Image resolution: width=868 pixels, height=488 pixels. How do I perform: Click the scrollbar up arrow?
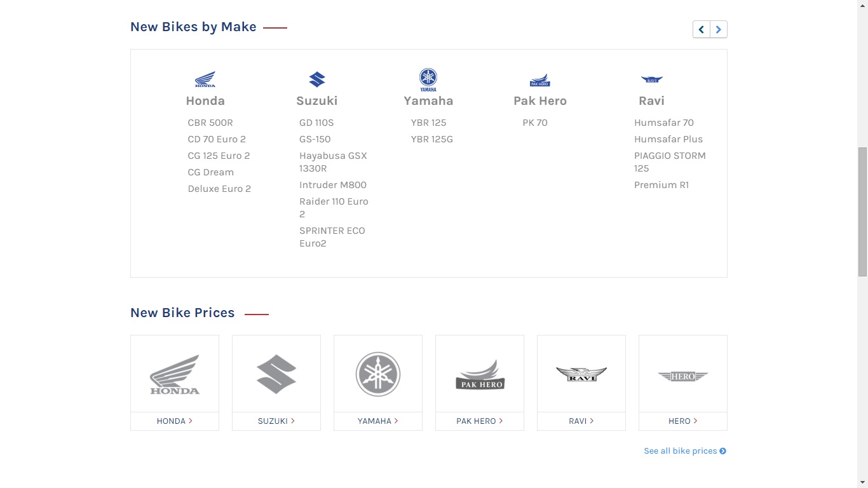point(862,5)
